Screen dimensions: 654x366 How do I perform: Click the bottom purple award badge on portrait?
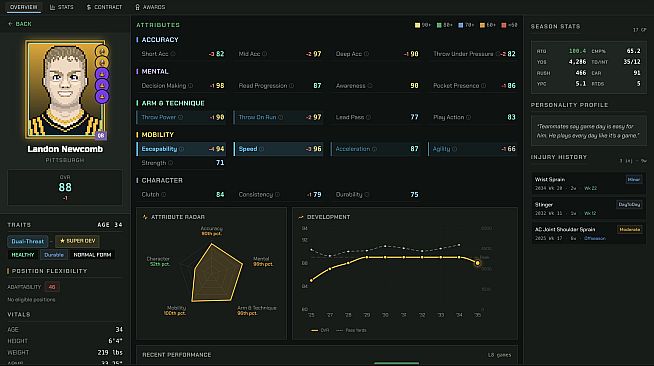102,96
